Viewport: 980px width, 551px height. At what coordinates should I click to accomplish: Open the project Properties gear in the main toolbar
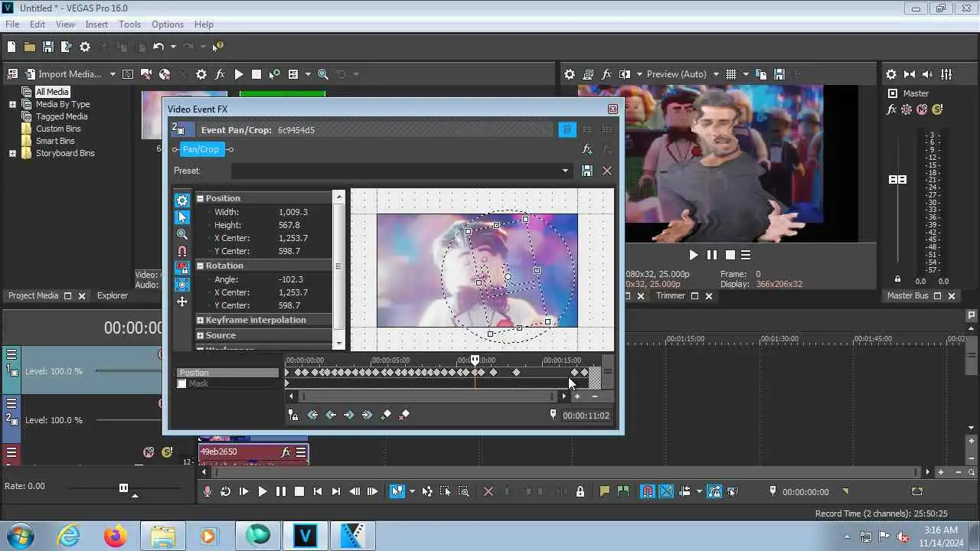85,47
